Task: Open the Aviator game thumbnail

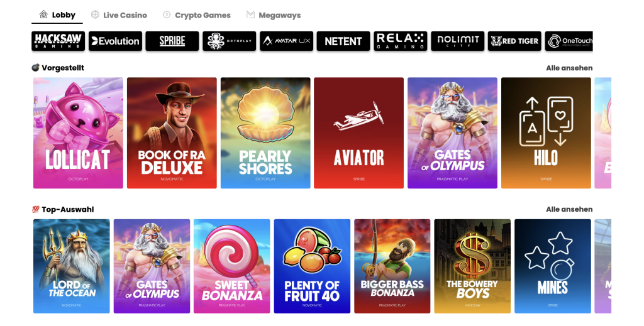Action: [358, 133]
